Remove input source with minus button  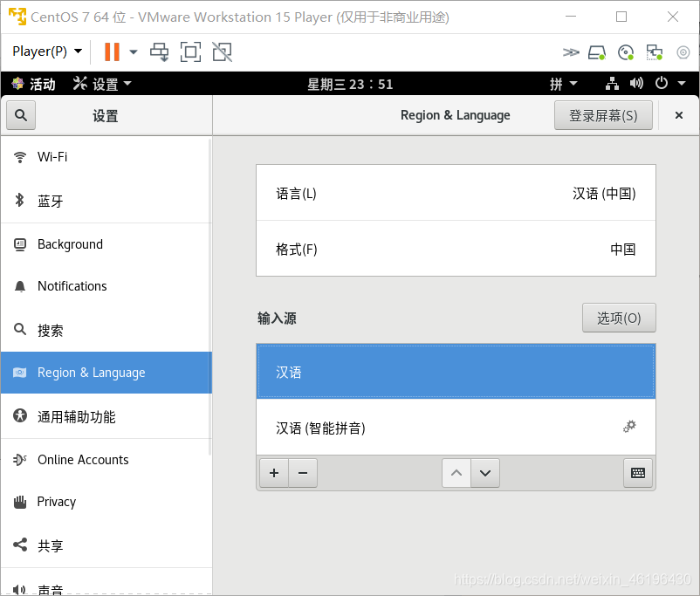303,473
